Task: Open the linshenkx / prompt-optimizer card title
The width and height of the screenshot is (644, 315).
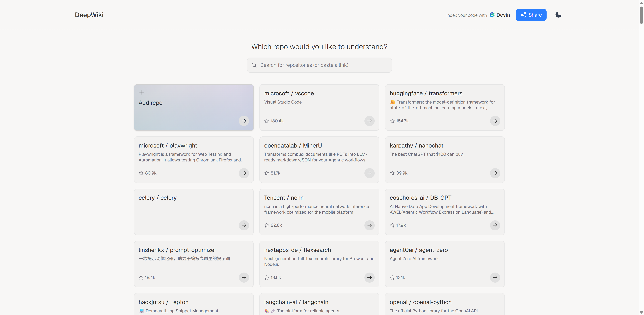Action: tap(177, 250)
